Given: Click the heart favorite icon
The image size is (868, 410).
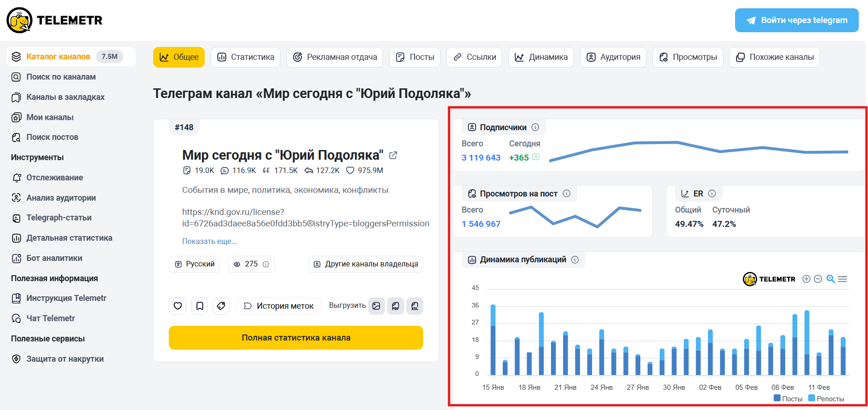Looking at the screenshot, I should coord(178,306).
